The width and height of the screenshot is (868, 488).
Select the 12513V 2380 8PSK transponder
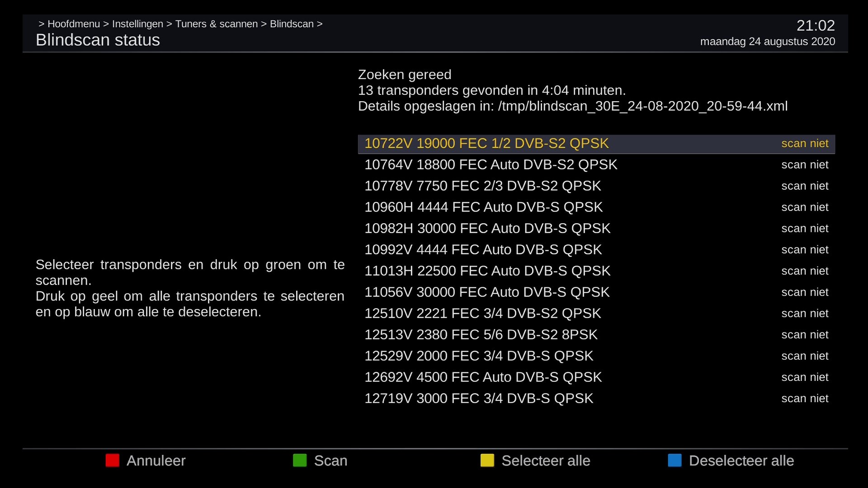pos(481,335)
